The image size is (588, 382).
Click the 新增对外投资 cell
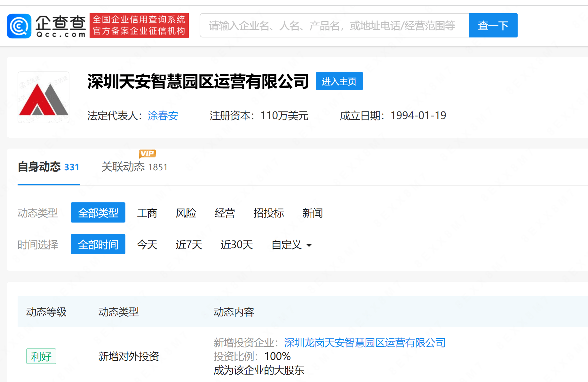[x=129, y=356]
